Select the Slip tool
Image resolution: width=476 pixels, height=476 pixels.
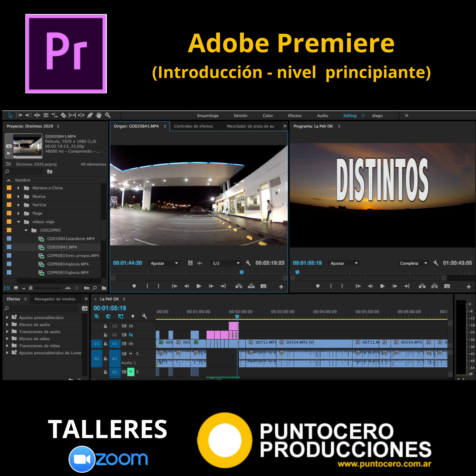pos(72,115)
